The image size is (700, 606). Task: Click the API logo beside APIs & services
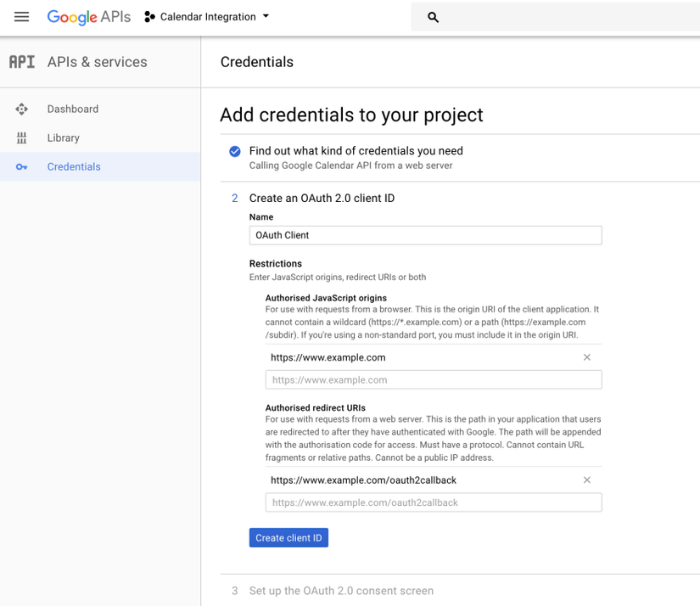[22, 62]
